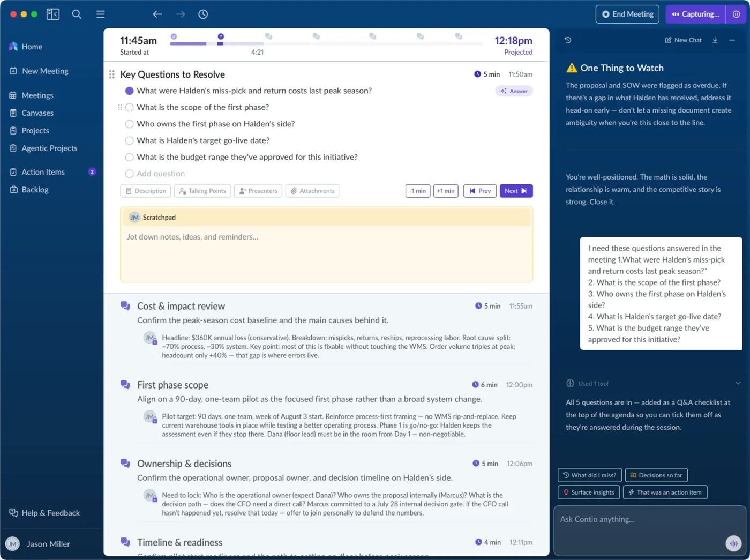Image resolution: width=750 pixels, height=560 pixels.
Task: Subtract one minute with -1 min
Action: [418, 191]
